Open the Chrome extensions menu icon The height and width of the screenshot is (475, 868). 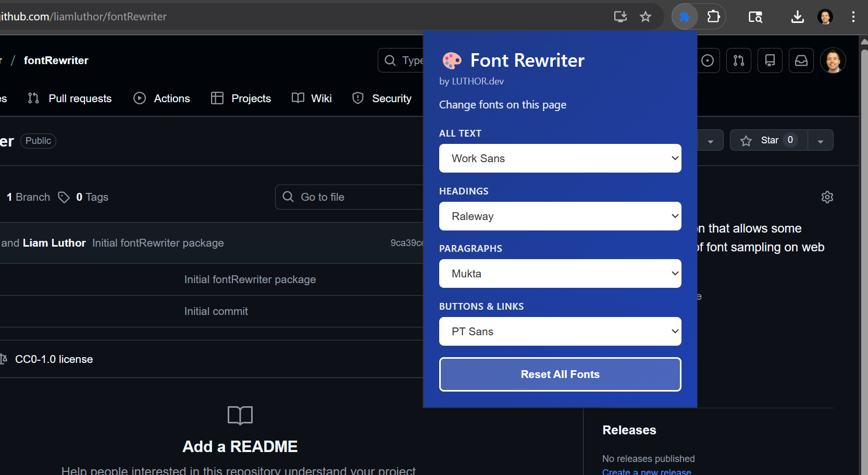click(713, 17)
